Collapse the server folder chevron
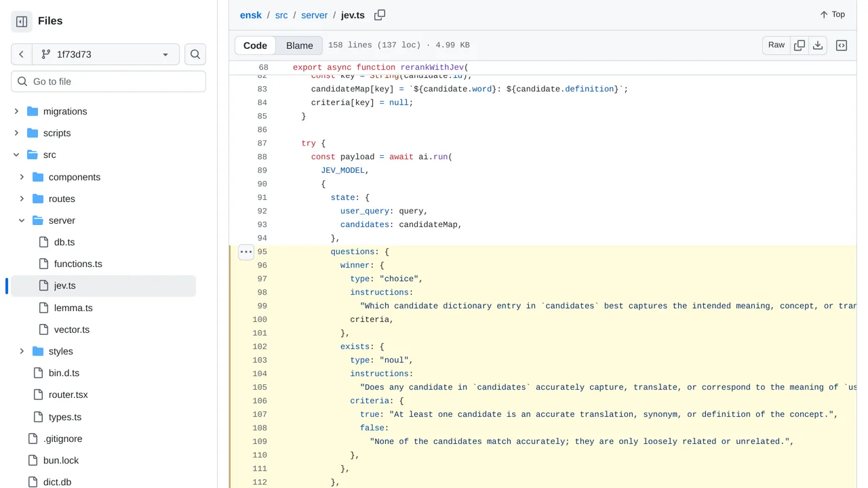 tap(22, 220)
